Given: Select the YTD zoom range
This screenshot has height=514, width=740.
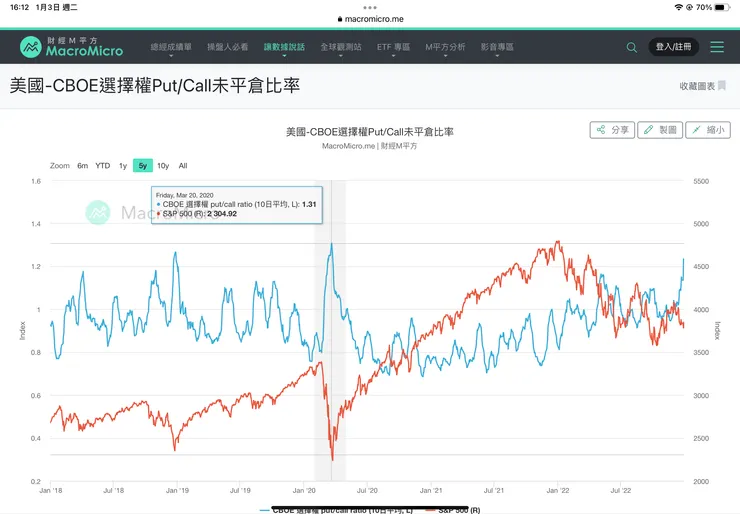Looking at the screenshot, I should pos(102,166).
